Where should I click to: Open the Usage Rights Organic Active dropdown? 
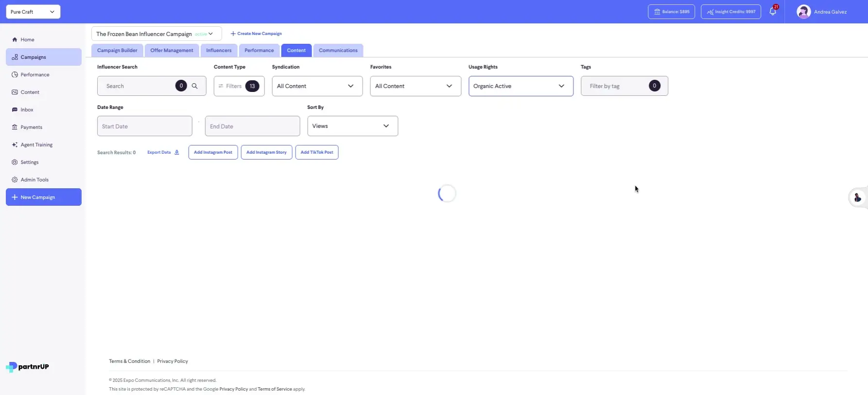(521, 86)
